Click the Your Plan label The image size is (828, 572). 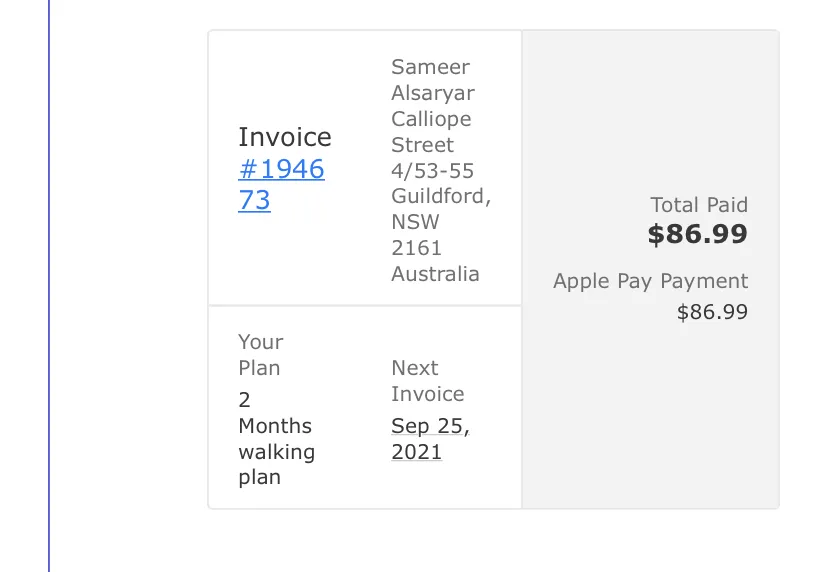(260, 355)
